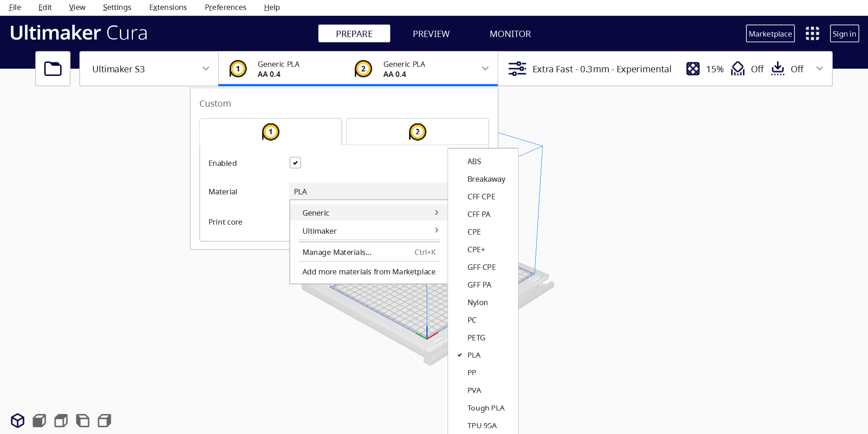Click the support structure icon
The width and height of the screenshot is (868, 434).
point(737,69)
